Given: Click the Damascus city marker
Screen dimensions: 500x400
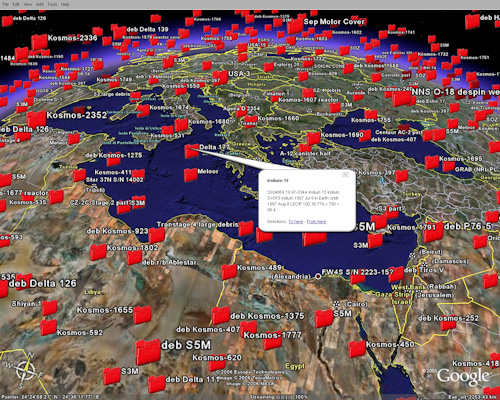Looking at the screenshot, I should click(x=425, y=265).
